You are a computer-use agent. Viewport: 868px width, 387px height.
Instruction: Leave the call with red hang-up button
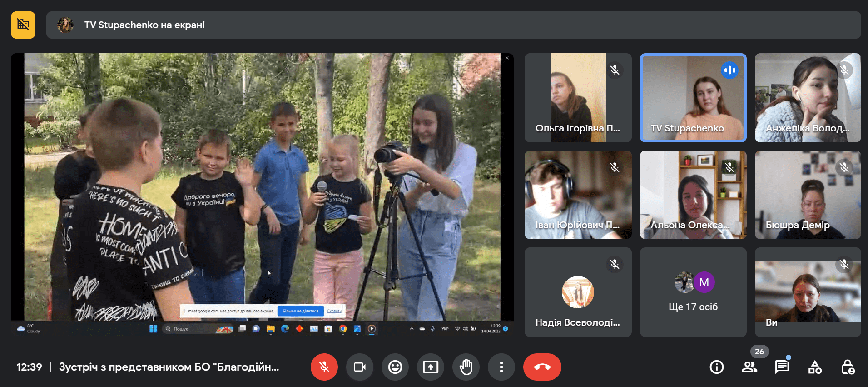[x=542, y=367]
